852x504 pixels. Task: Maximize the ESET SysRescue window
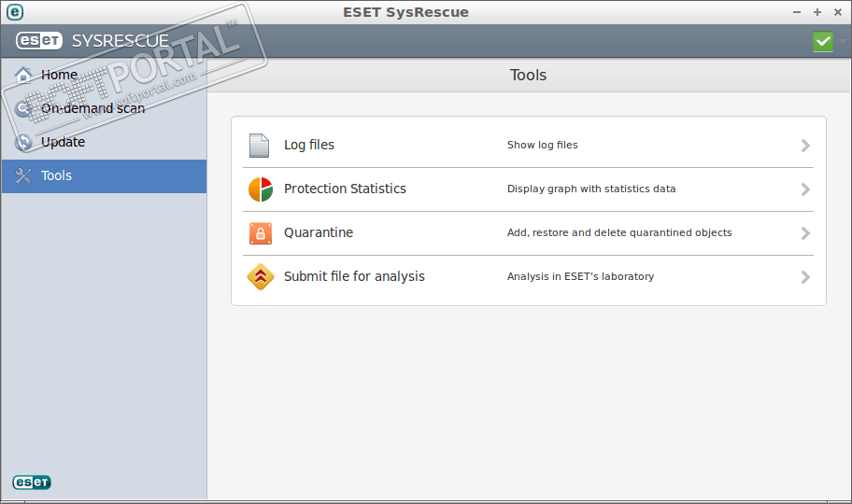[817, 12]
